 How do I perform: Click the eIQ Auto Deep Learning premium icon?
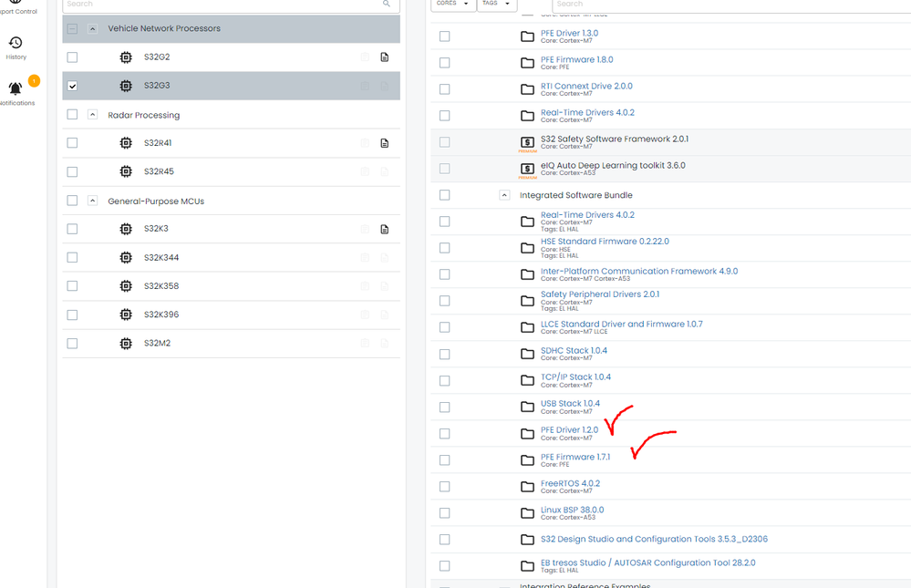(527, 169)
